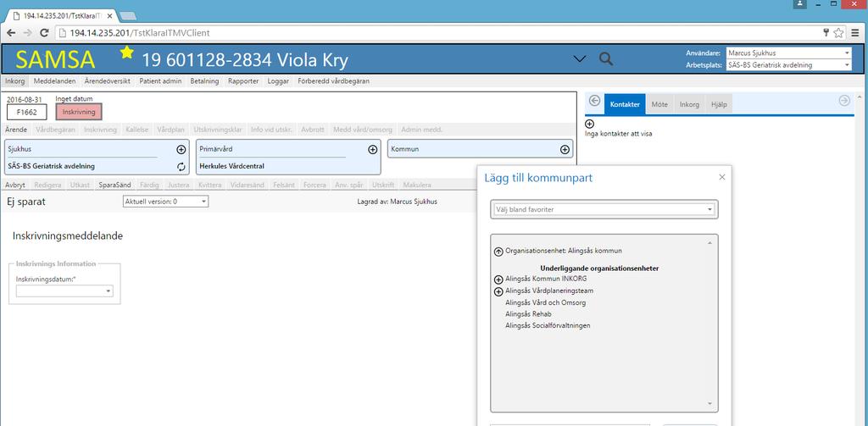Click the browser back arrow
This screenshot has height=426, width=868.
10,33
